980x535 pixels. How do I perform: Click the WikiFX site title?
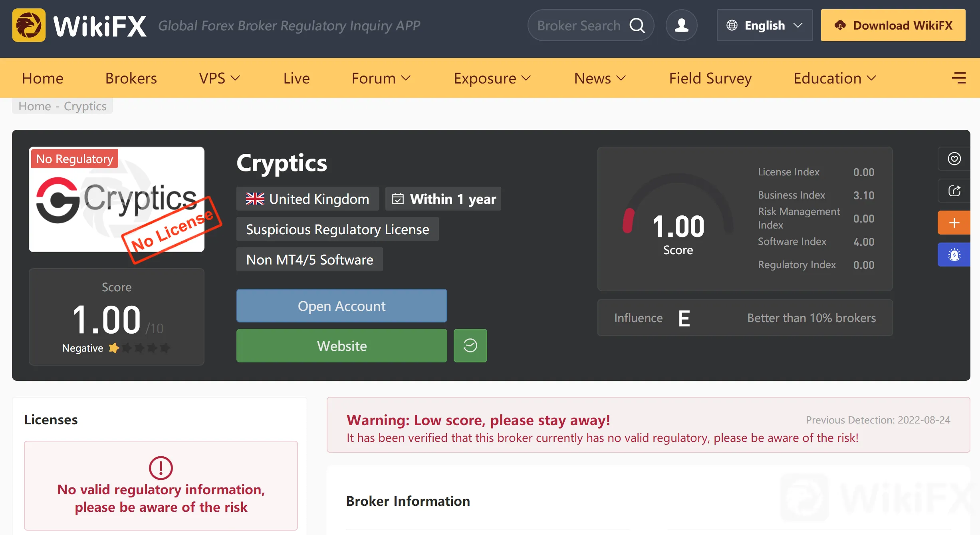pyautogui.click(x=100, y=26)
